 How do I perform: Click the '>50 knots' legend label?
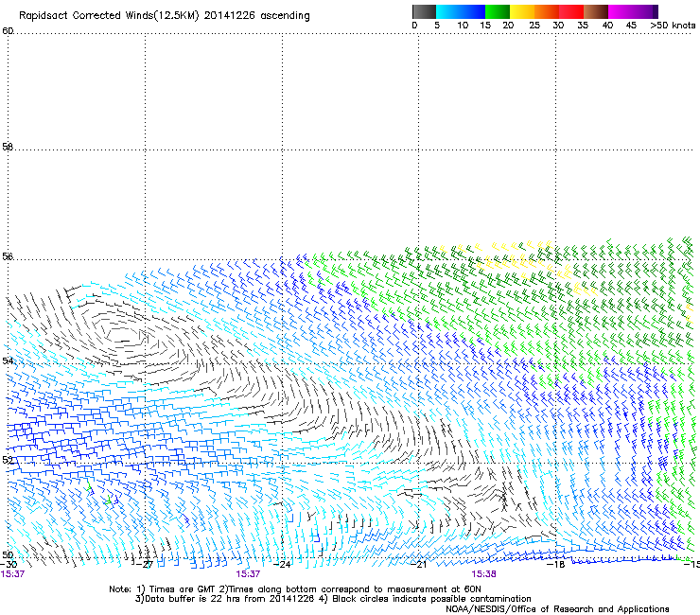point(673,26)
